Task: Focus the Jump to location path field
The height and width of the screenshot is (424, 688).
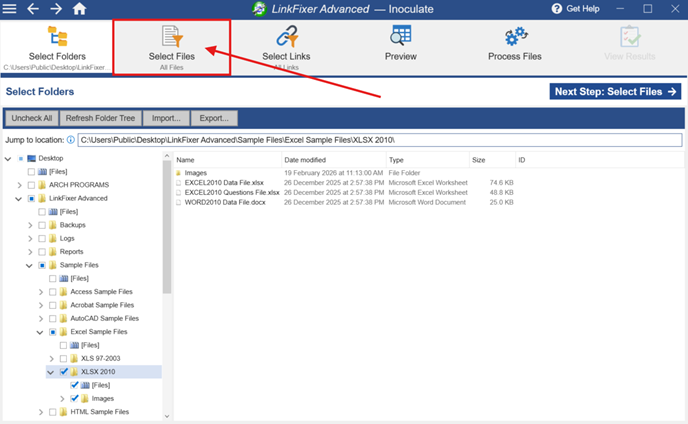Action: tap(380, 140)
